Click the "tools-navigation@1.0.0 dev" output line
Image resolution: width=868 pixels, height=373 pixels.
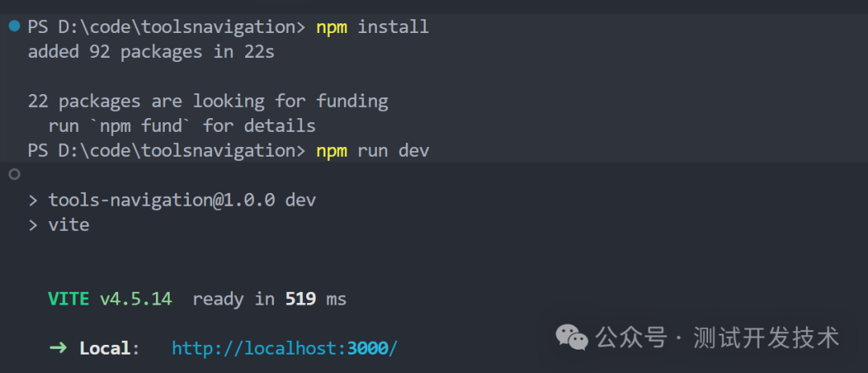pyautogui.click(x=182, y=200)
